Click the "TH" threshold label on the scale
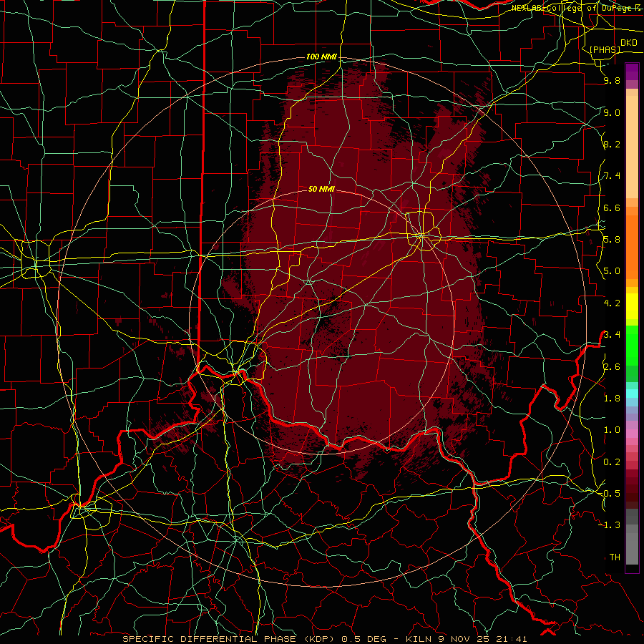The image size is (644, 644). click(615, 557)
